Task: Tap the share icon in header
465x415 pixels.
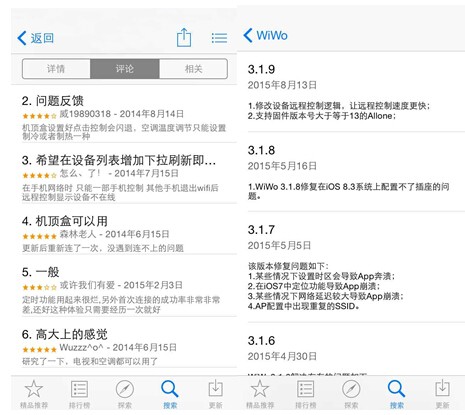Action: click(184, 37)
